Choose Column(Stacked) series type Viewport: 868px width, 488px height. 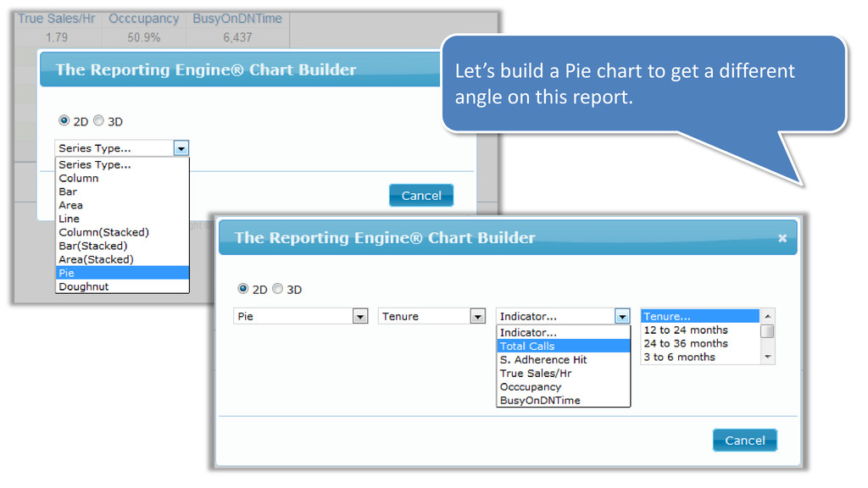122,232
